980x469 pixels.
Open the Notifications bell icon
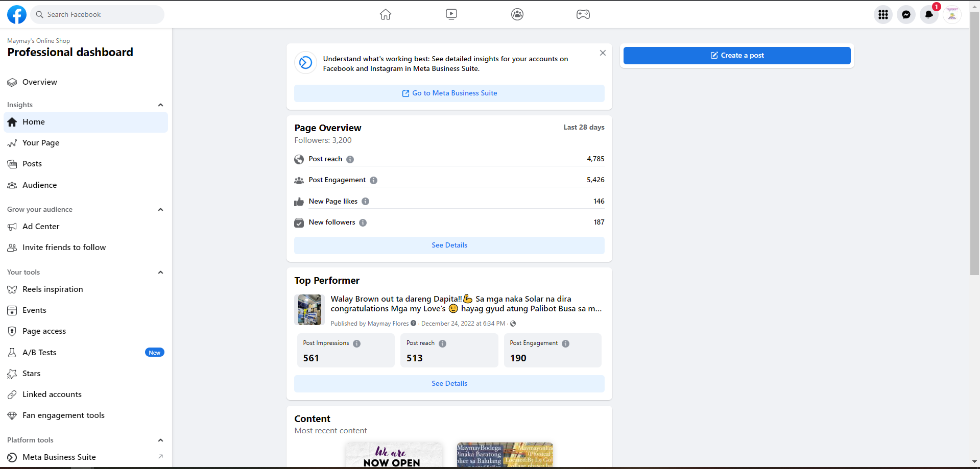929,14
